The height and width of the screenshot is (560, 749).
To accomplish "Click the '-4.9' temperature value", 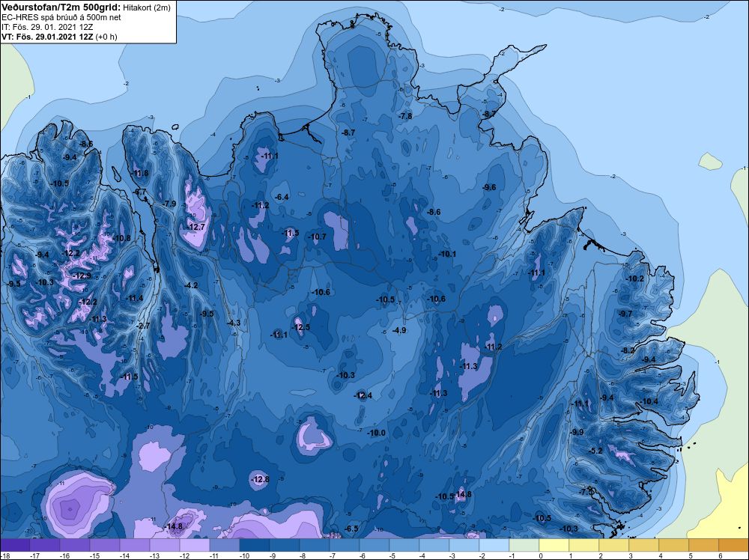I will point(399,330).
